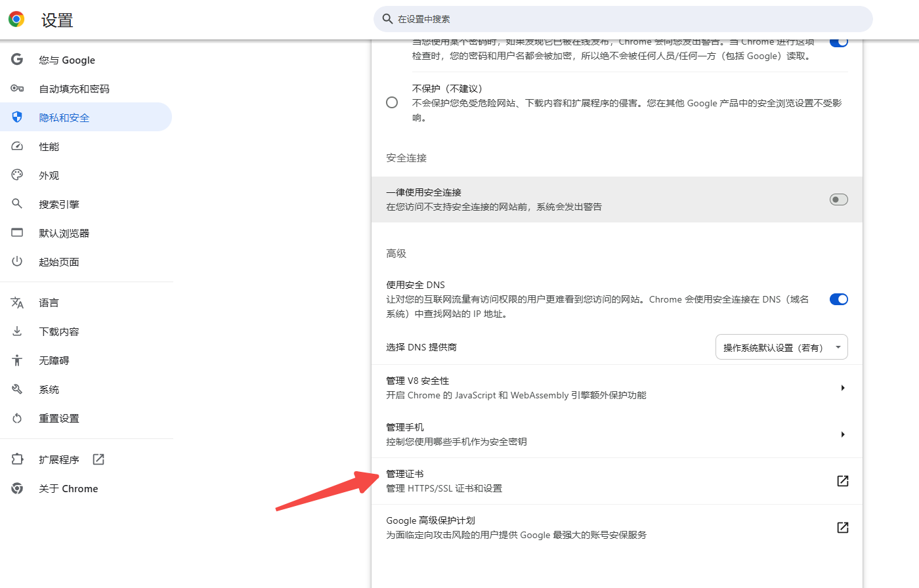Click the puzzle icon for 扩展程序

pyautogui.click(x=17, y=459)
